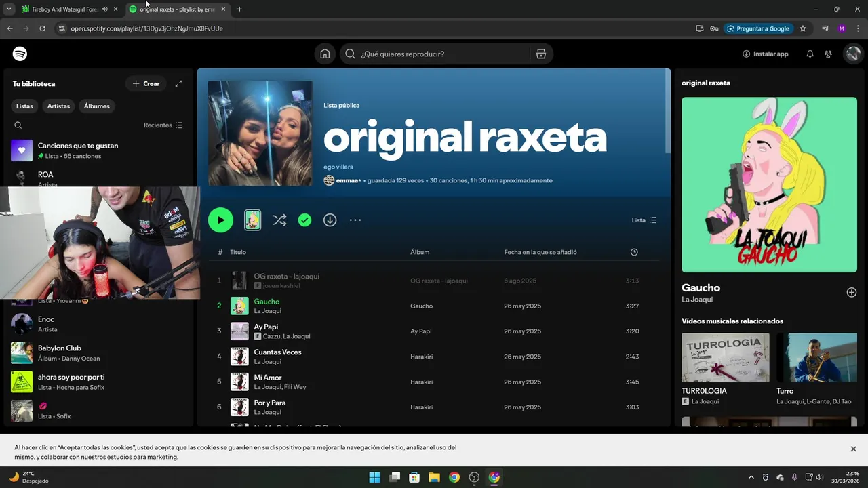Viewport: 868px width, 488px height.
Task: Click the Spotify logo
Action: click(x=20, y=54)
